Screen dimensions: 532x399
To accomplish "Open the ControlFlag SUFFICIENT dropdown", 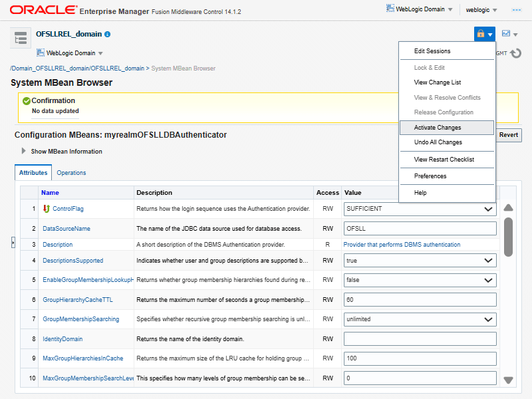I will [420, 209].
